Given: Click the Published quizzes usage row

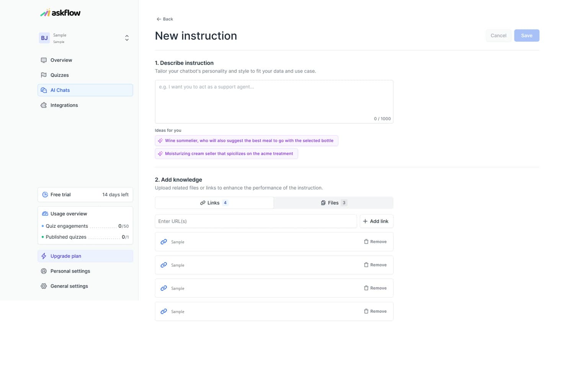Looking at the screenshot, I should [x=85, y=237].
